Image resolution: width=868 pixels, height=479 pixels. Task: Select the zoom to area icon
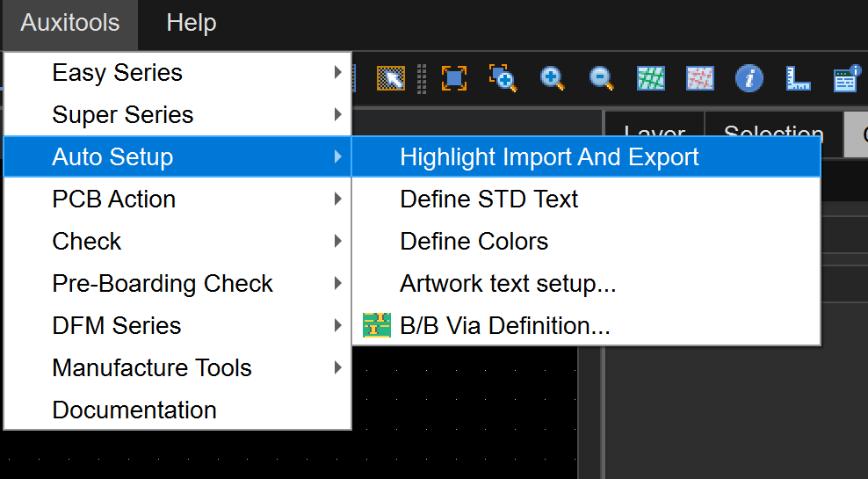point(503,79)
